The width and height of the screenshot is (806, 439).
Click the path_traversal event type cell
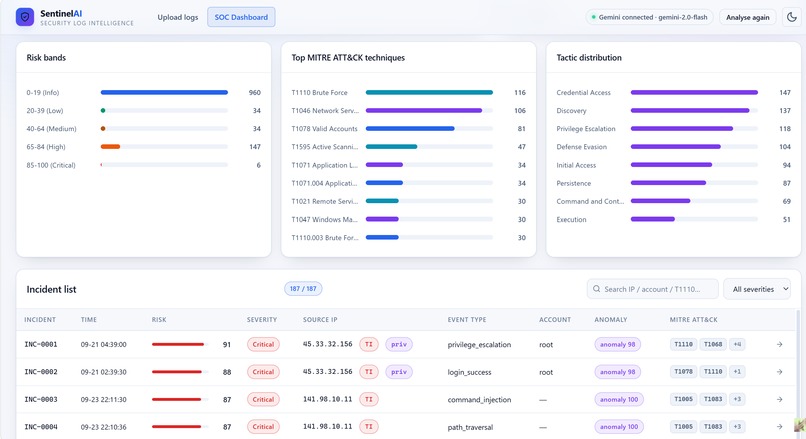[x=470, y=427]
